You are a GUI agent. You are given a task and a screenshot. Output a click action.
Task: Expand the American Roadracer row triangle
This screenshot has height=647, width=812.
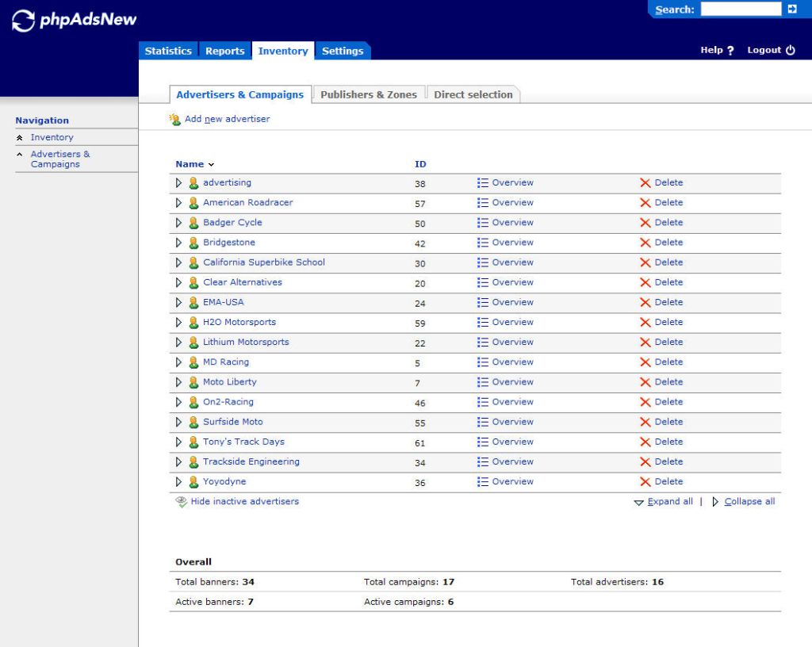pyautogui.click(x=178, y=203)
